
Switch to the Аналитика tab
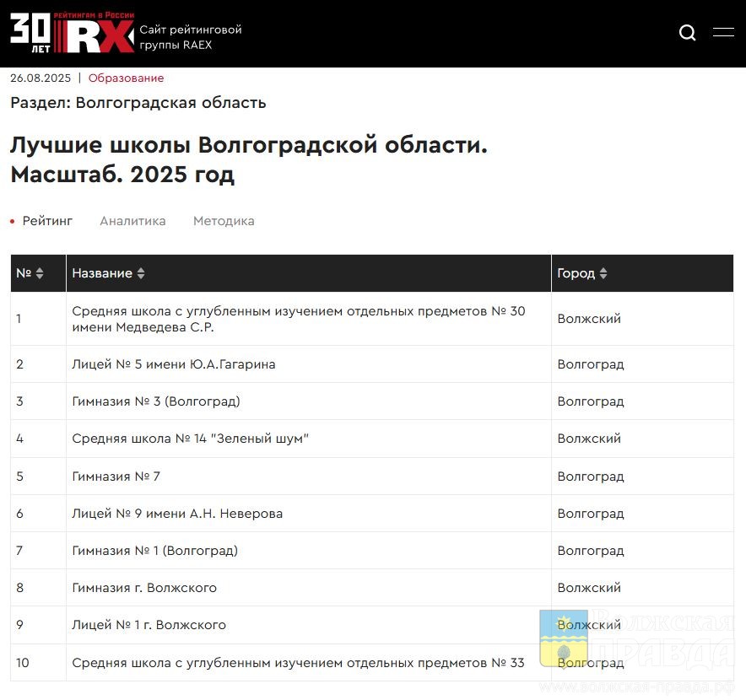(132, 221)
